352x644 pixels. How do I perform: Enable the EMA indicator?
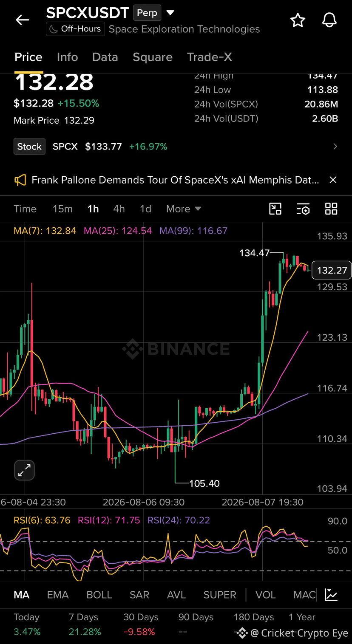click(58, 595)
